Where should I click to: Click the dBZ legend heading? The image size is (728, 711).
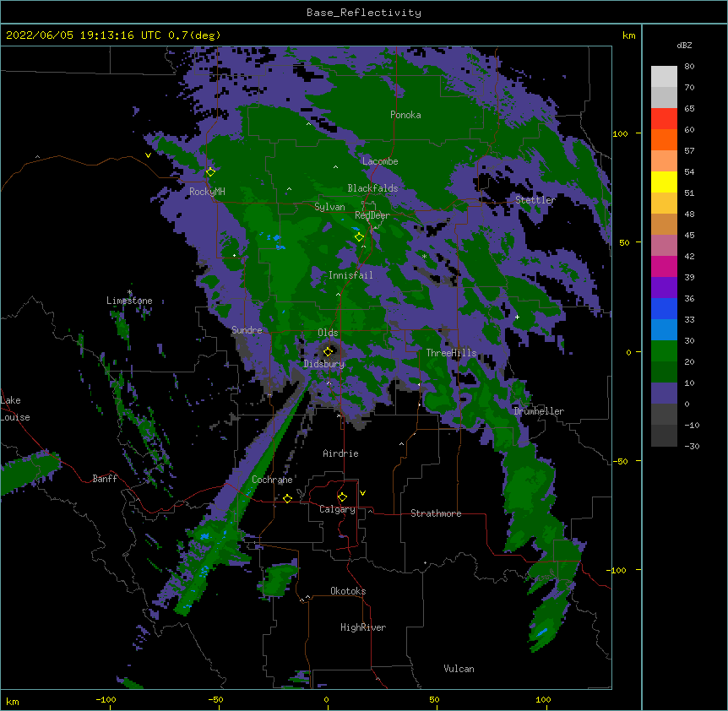tap(684, 45)
